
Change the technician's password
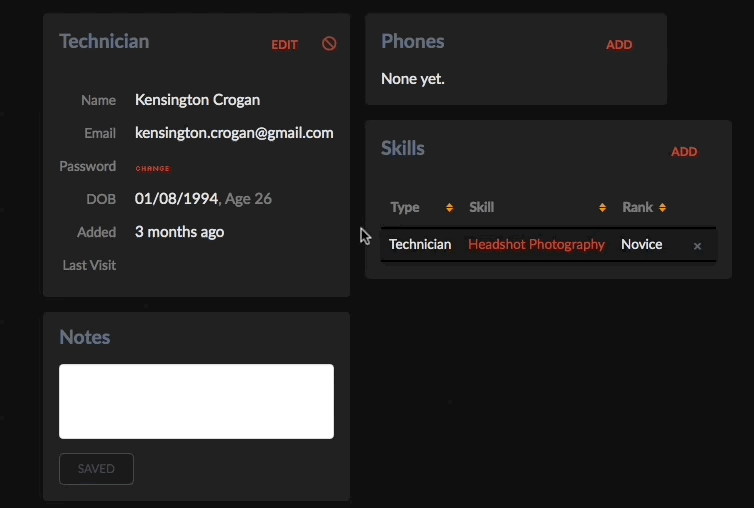[x=152, y=168]
